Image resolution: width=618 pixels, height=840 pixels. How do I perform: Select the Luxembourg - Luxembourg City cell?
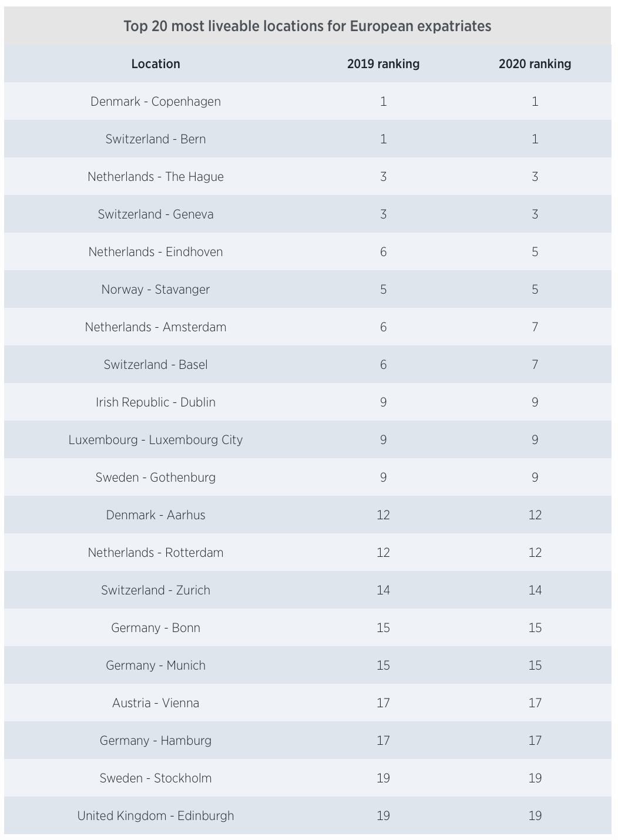[x=156, y=440]
